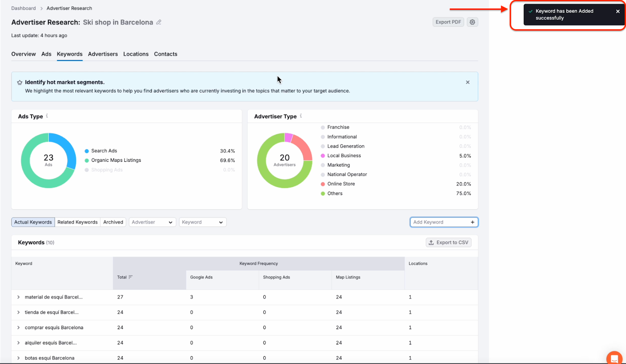Open the Advertiser dropdown filter
626x364 pixels.
[x=152, y=222]
